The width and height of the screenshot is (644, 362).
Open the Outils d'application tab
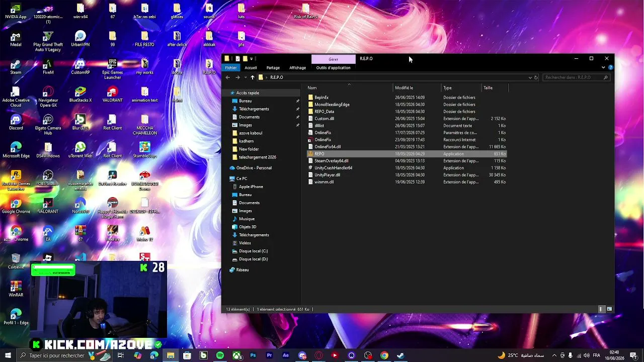click(x=333, y=67)
